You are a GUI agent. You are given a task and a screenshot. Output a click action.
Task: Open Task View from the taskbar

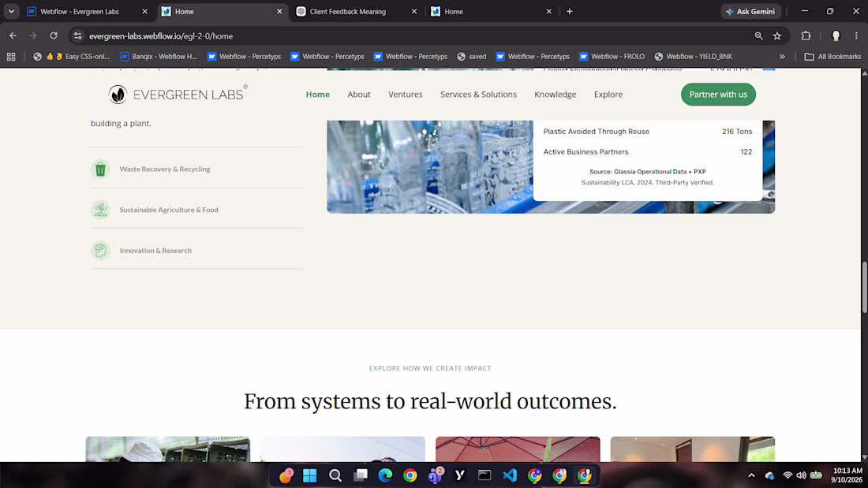pos(361,475)
